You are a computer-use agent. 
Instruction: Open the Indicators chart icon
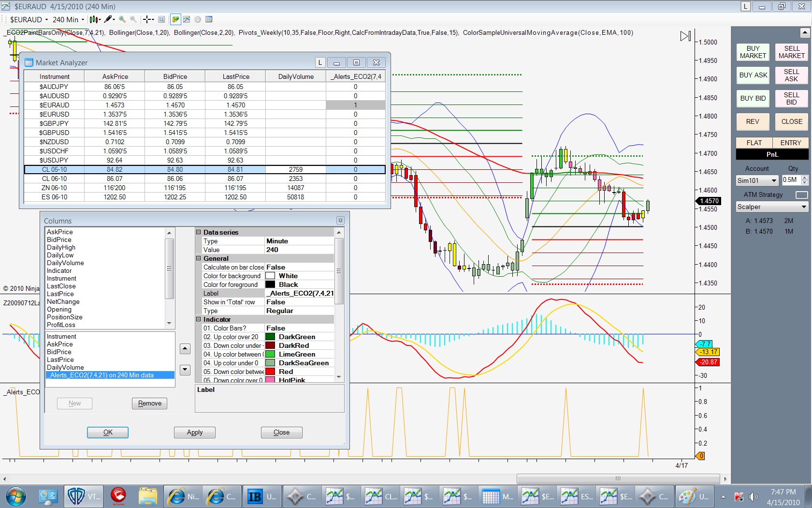[x=186, y=19]
